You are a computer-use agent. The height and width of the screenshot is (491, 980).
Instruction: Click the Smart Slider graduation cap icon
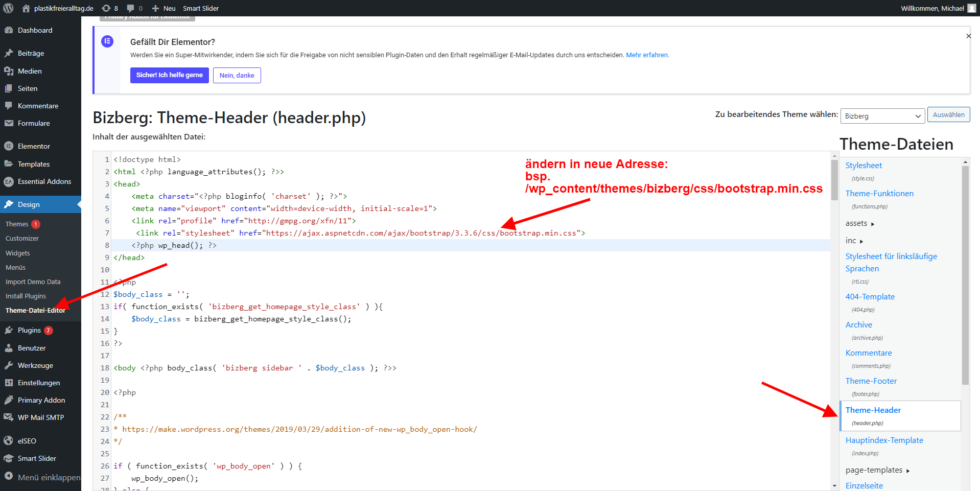[9, 458]
